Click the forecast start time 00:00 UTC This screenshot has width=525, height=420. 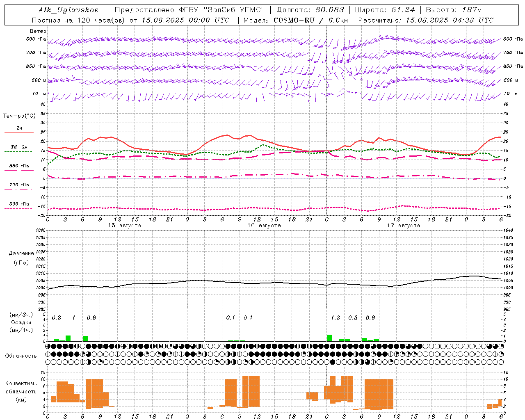(x=210, y=20)
